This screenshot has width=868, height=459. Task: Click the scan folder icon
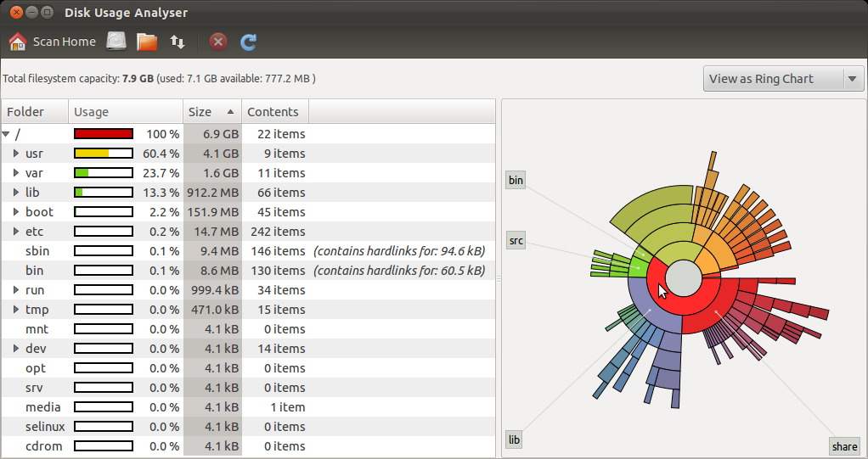tap(147, 42)
